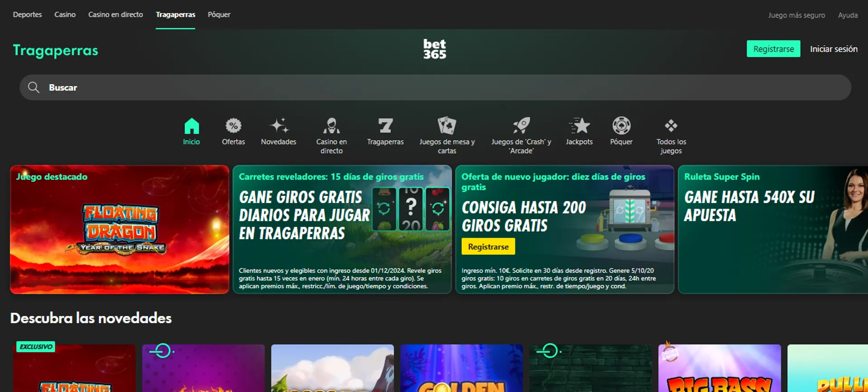The width and height of the screenshot is (868, 392).
Task: Click the search magnifier icon
Action: tap(33, 87)
